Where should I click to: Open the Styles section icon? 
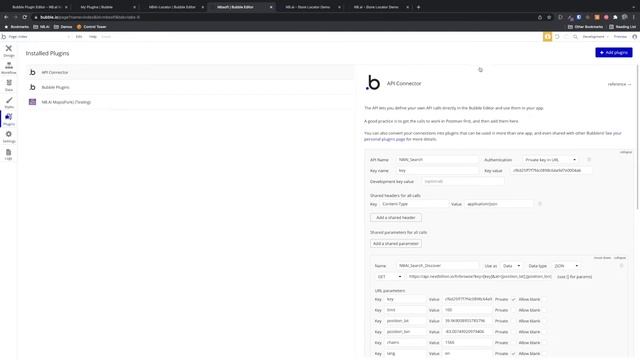(x=9, y=102)
